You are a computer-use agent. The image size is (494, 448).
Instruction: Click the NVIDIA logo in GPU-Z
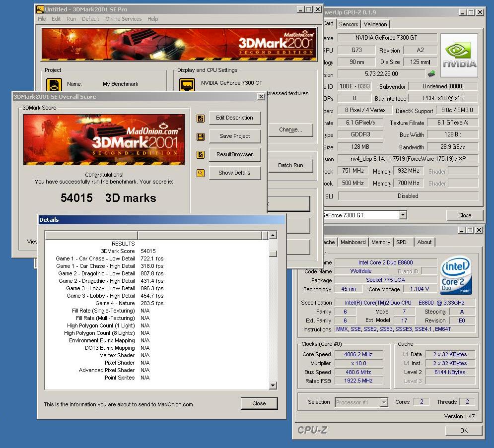pos(459,56)
